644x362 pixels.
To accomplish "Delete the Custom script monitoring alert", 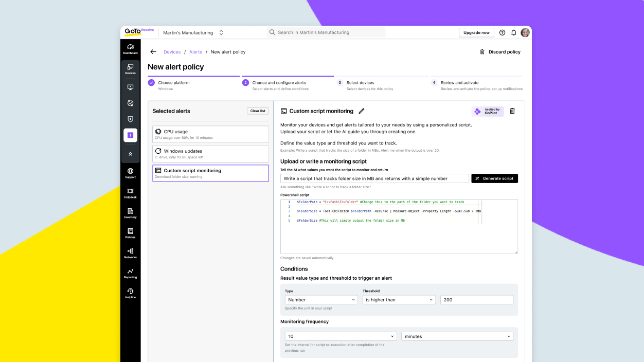I will point(512,111).
